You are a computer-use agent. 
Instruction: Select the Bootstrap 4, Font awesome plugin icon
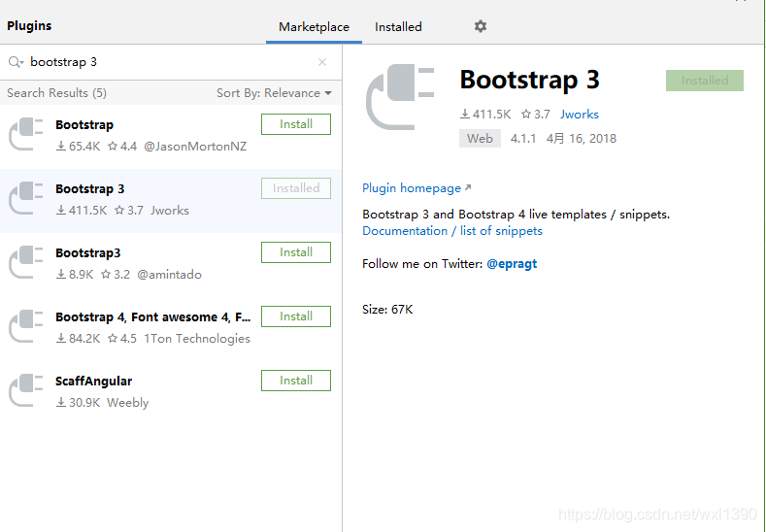pos(26,327)
